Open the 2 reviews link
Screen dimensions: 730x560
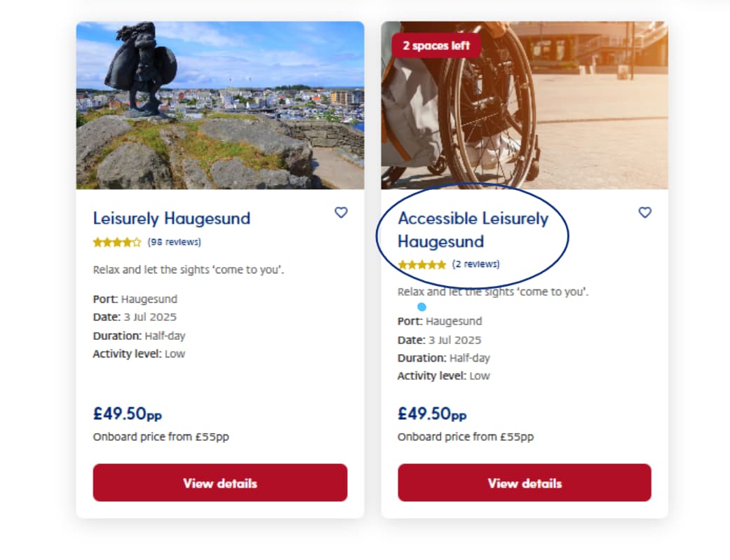[x=476, y=264]
